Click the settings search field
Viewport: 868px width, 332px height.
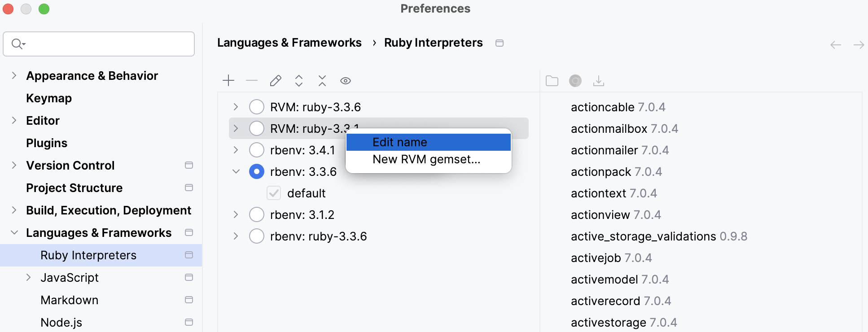click(x=105, y=44)
